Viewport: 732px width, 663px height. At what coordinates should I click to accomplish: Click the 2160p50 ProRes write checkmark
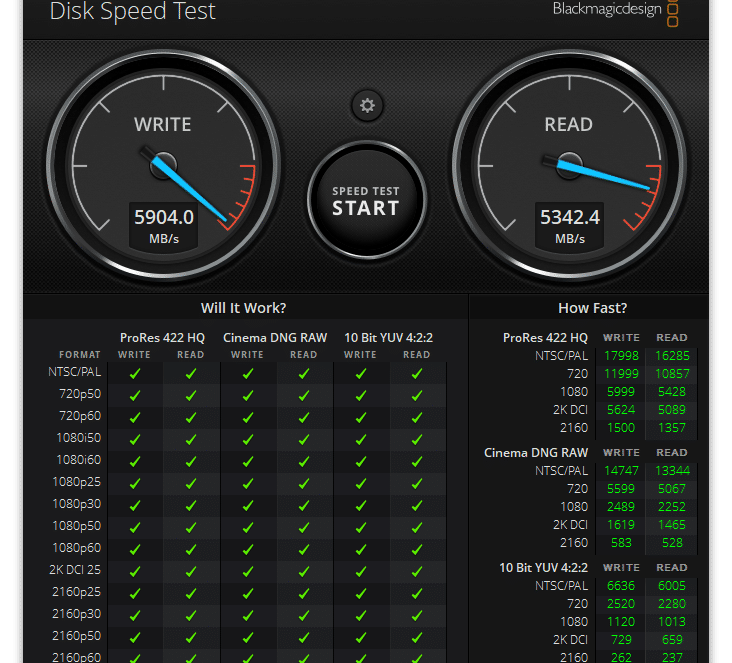135,637
